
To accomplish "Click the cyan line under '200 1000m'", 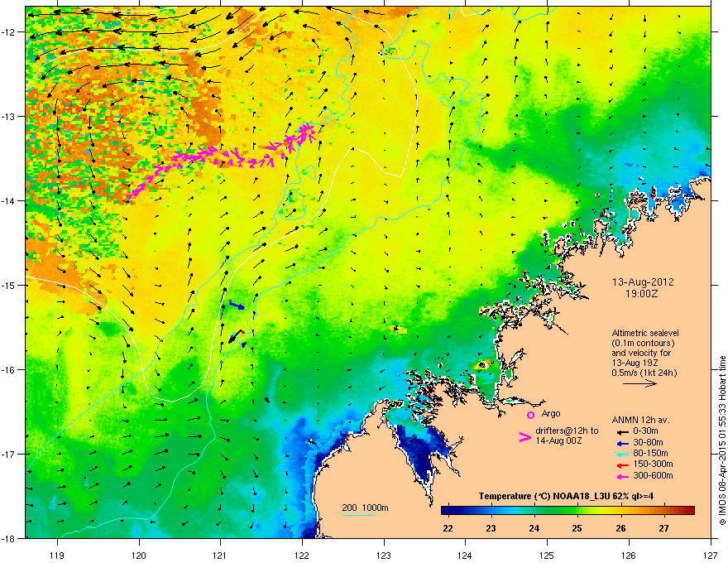I will [358, 515].
